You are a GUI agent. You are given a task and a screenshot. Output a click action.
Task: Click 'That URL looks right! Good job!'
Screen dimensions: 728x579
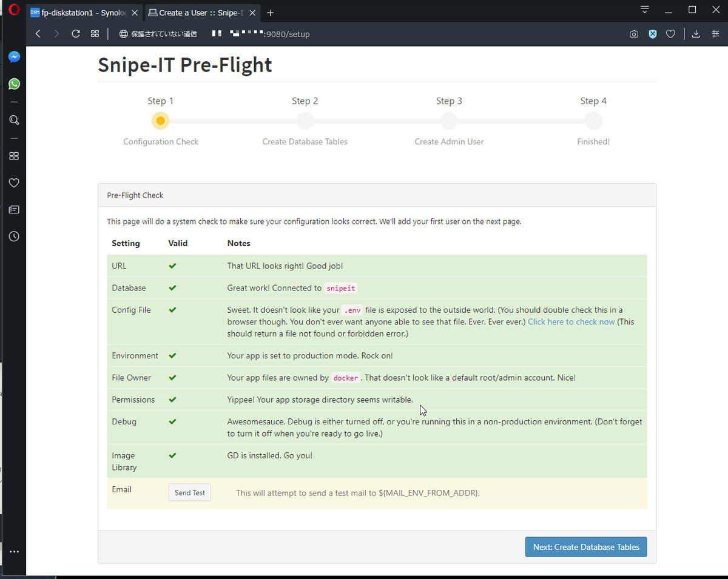(x=285, y=266)
